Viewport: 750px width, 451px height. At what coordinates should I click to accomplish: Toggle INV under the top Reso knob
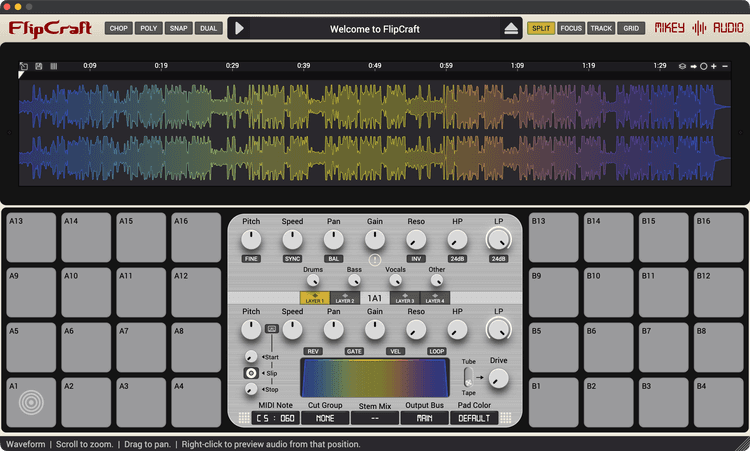coord(416,259)
